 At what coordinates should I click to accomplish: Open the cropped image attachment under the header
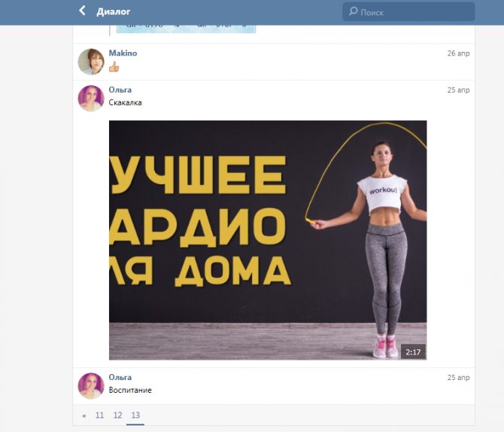tap(186, 29)
